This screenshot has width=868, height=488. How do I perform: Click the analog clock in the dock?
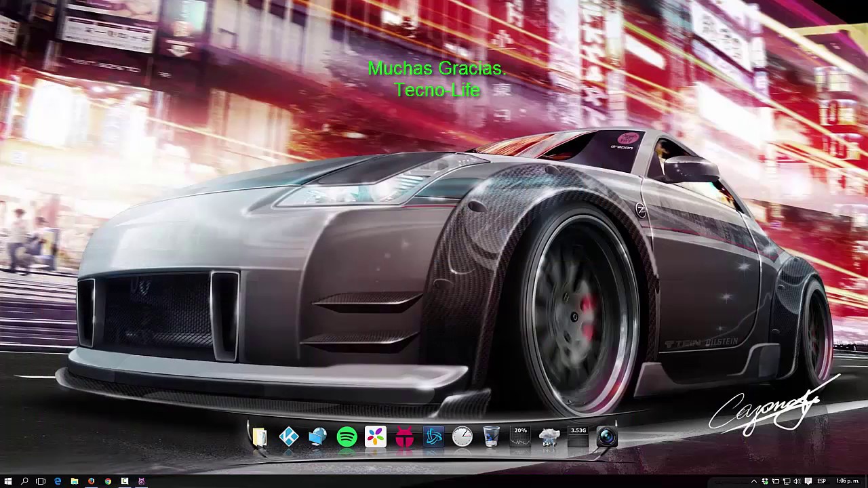pyautogui.click(x=462, y=437)
